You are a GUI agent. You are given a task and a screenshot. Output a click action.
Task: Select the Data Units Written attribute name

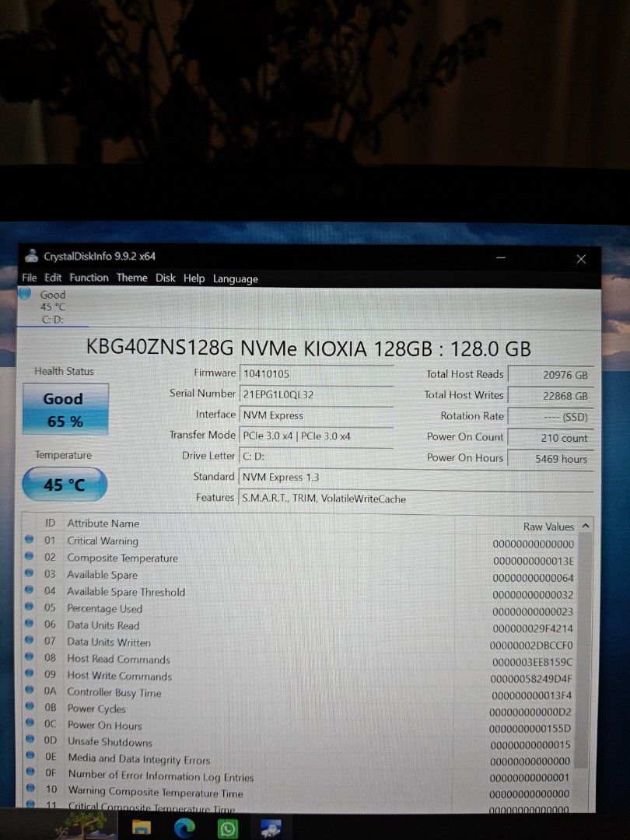click(109, 642)
